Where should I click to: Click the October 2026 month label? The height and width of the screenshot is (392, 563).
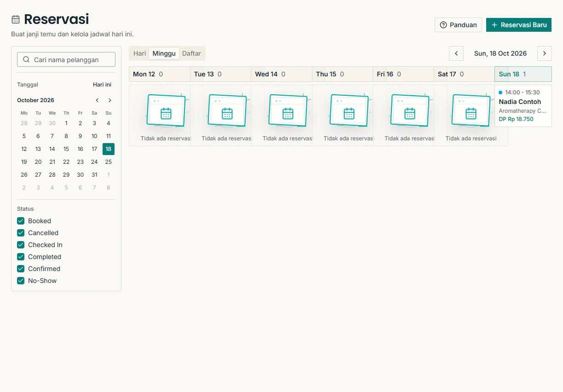tap(35, 100)
